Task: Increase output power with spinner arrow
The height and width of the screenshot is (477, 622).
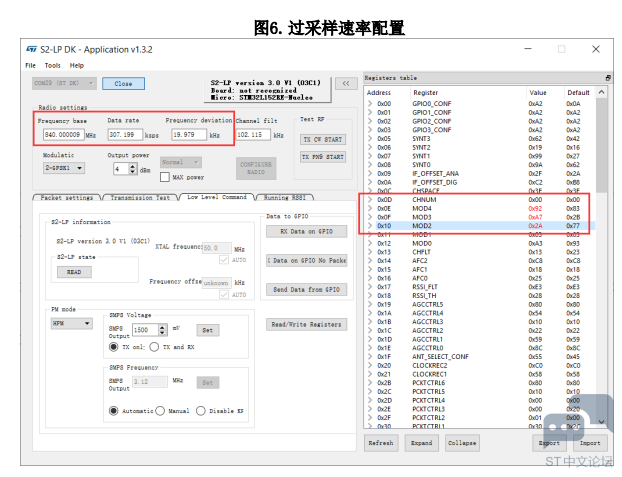Action: point(133,166)
